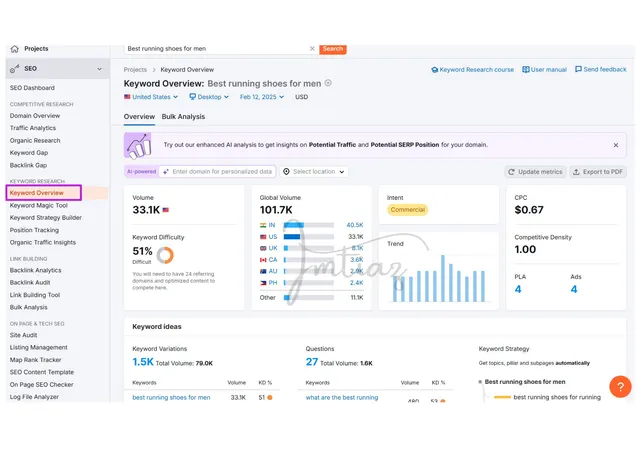
Task: Open Log File Analyzer in sidebar
Action: pyautogui.click(x=34, y=397)
